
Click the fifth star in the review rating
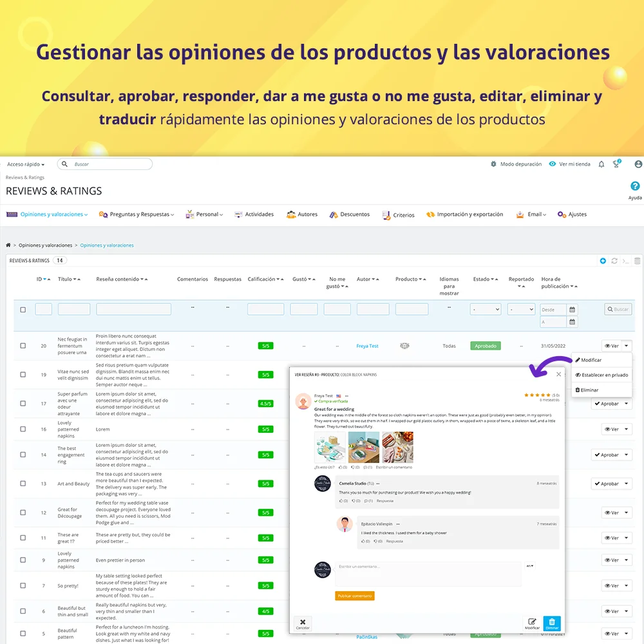[548, 395]
